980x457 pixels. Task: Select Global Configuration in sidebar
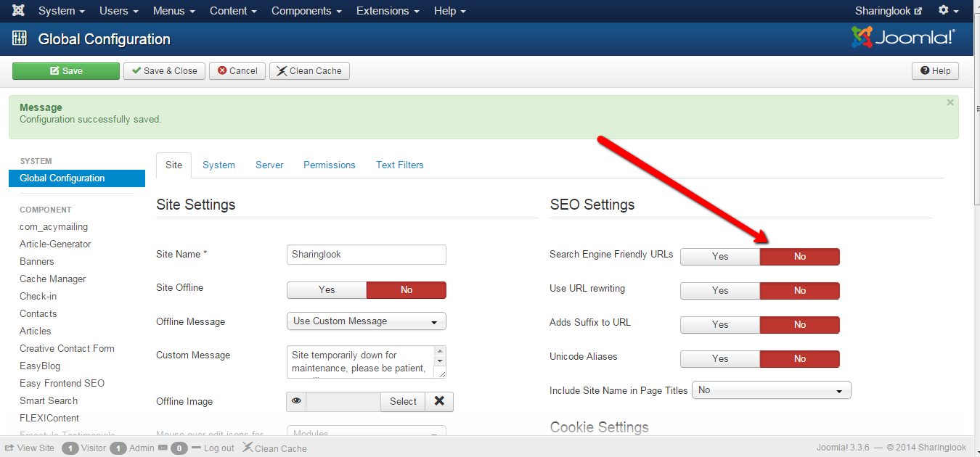[x=77, y=178]
